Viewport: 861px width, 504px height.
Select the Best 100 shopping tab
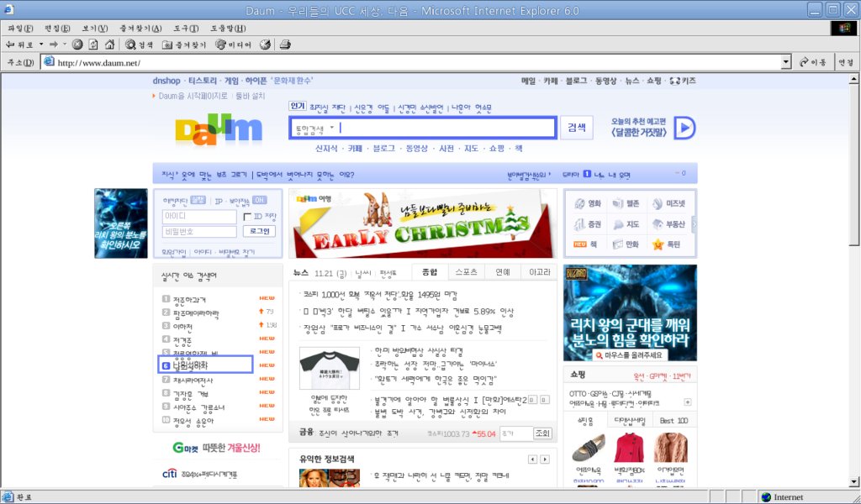tap(673, 421)
